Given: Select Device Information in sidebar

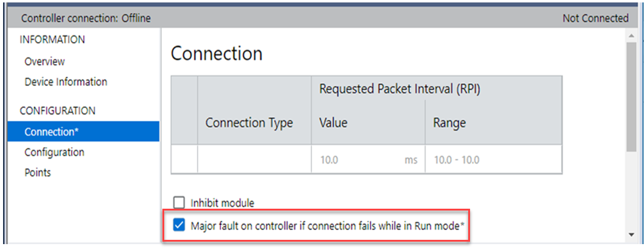Looking at the screenshot, I should click(x=65, y=82).
